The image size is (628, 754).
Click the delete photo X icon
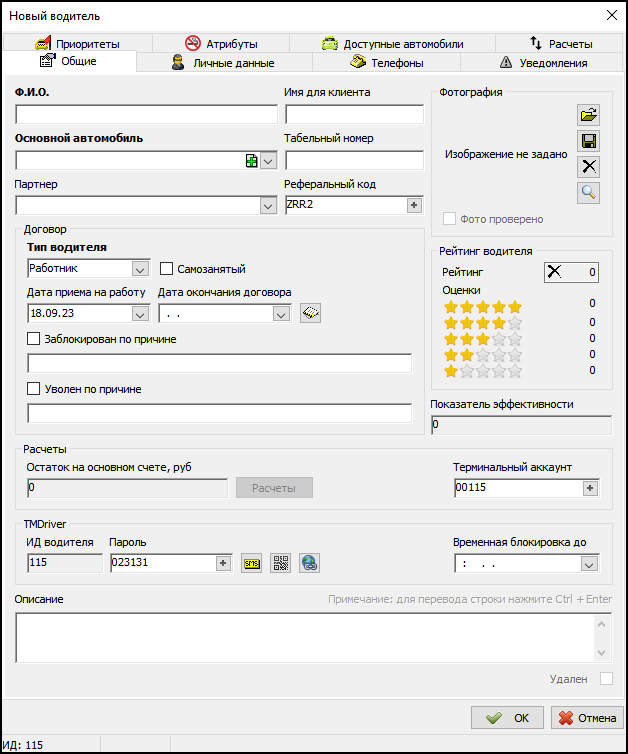tap(589, 167)
